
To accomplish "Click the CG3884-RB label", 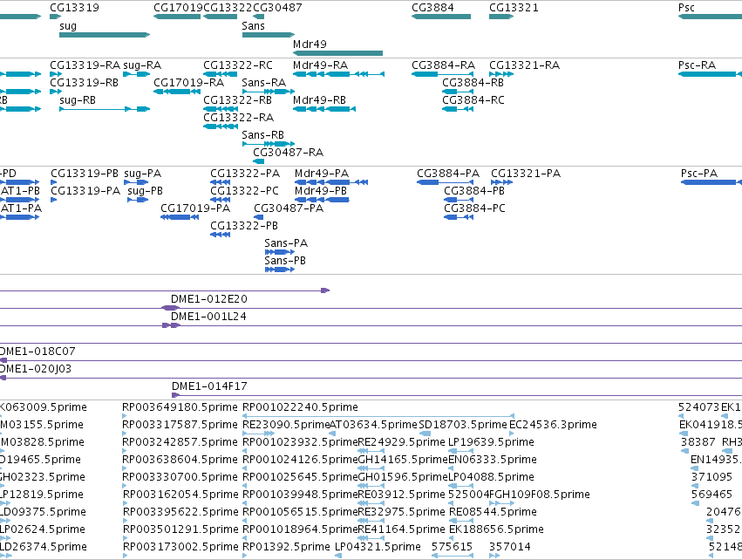I will click(473, 82).
